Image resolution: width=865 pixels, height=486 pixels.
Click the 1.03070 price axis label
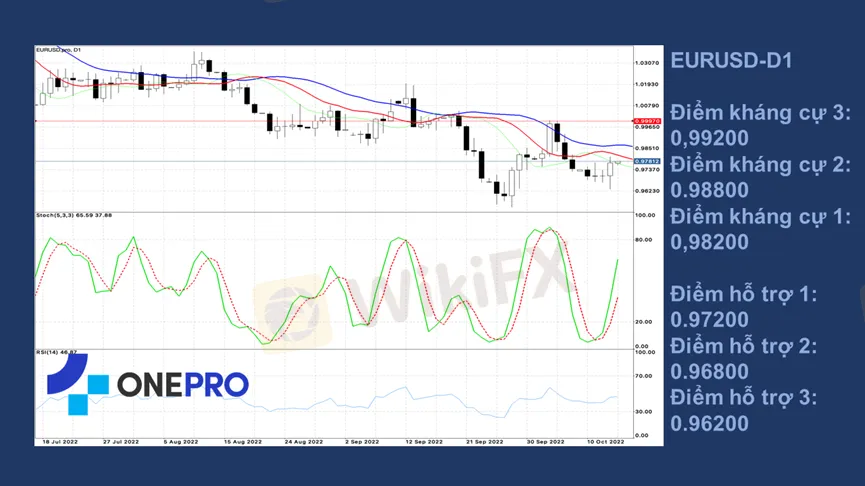[647, 63]
